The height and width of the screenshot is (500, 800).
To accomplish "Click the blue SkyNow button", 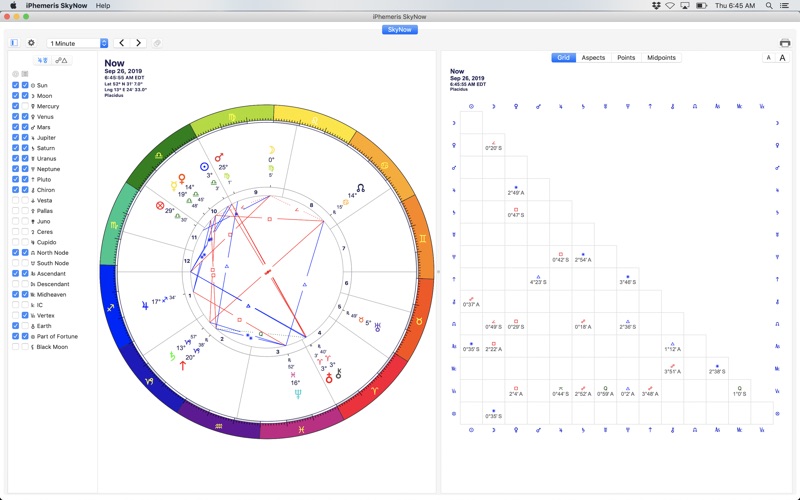I will [399, 30].
